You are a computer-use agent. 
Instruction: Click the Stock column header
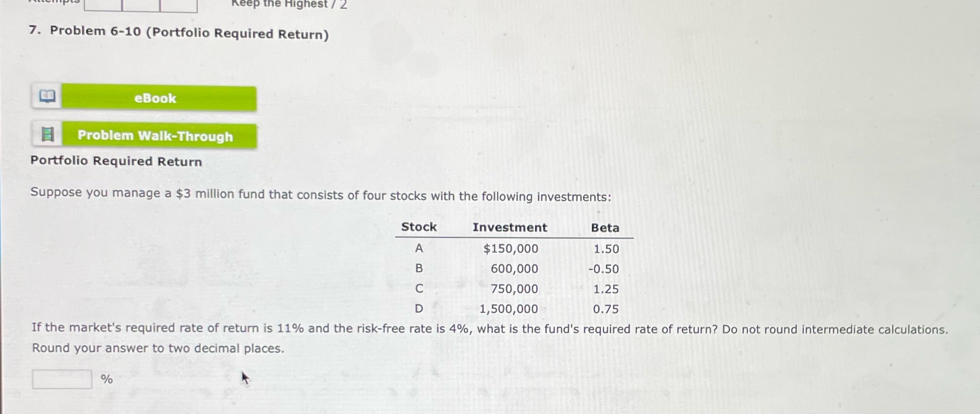click(418, 226)
